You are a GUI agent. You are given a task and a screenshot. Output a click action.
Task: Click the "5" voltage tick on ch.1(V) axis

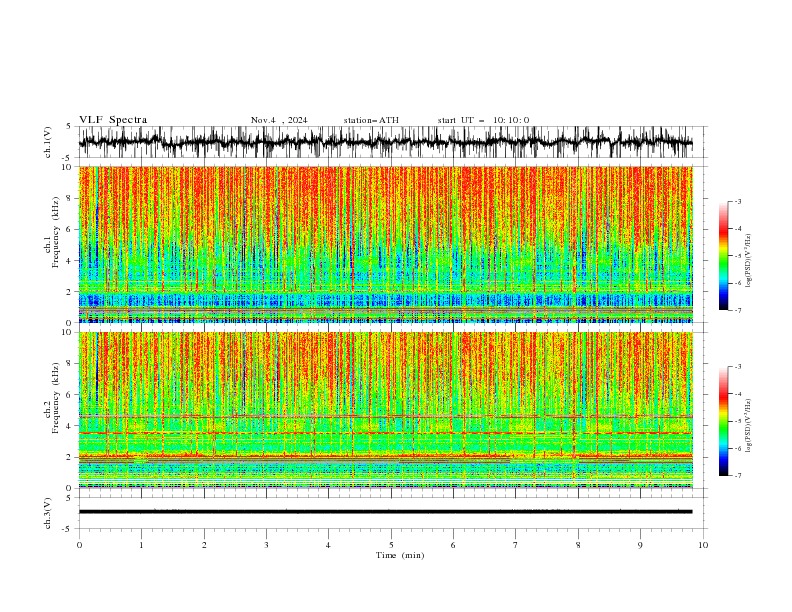pos(68,127)
